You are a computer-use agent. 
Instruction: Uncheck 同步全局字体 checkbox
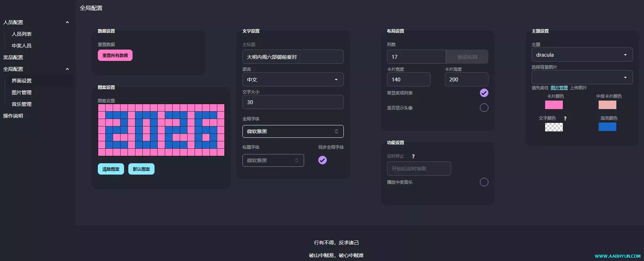coord(322,160)
